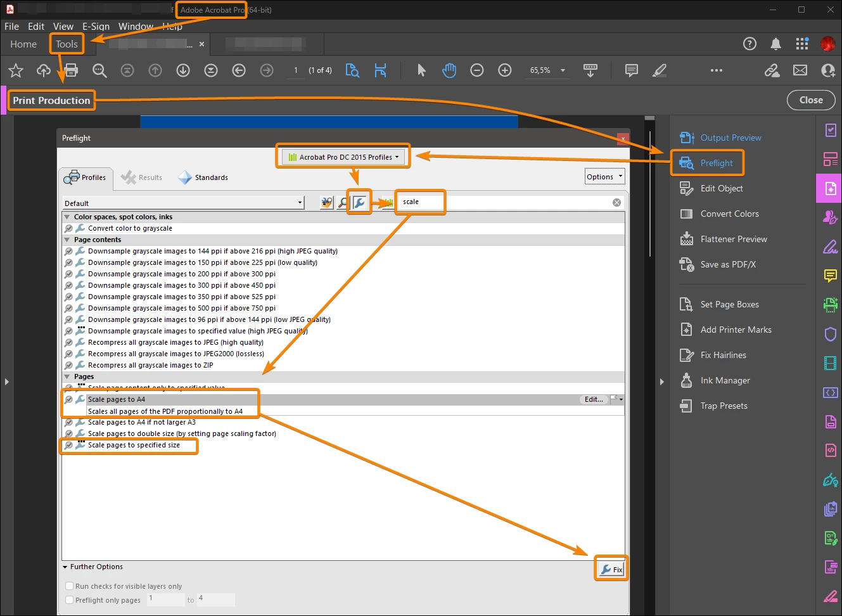Image resolution: width=842 pixels, height=616 pixels.
Task: Collapse Color spaces, spot colors, inks group
Action: pos(67,217)
